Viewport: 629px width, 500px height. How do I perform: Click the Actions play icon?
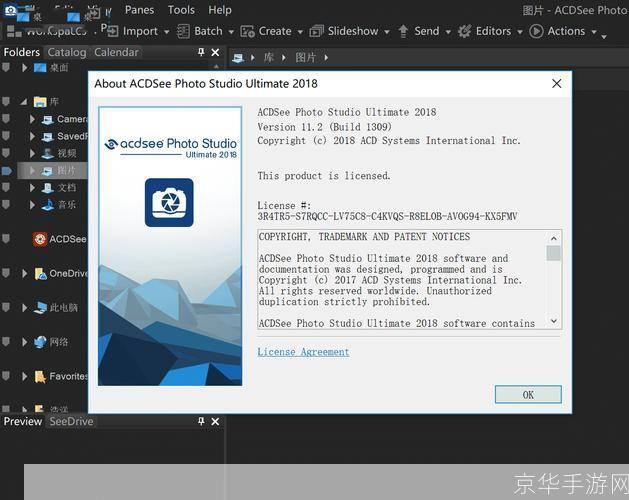click(536, 31)
